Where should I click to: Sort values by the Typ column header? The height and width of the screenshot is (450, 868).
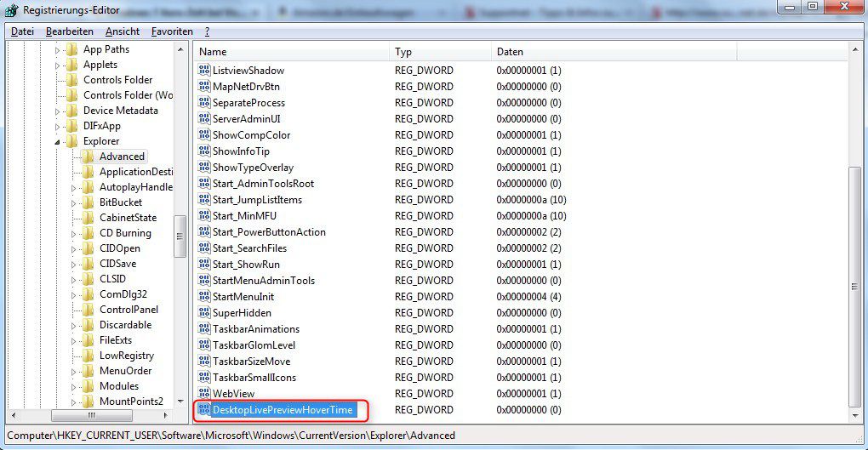[439, 52]
